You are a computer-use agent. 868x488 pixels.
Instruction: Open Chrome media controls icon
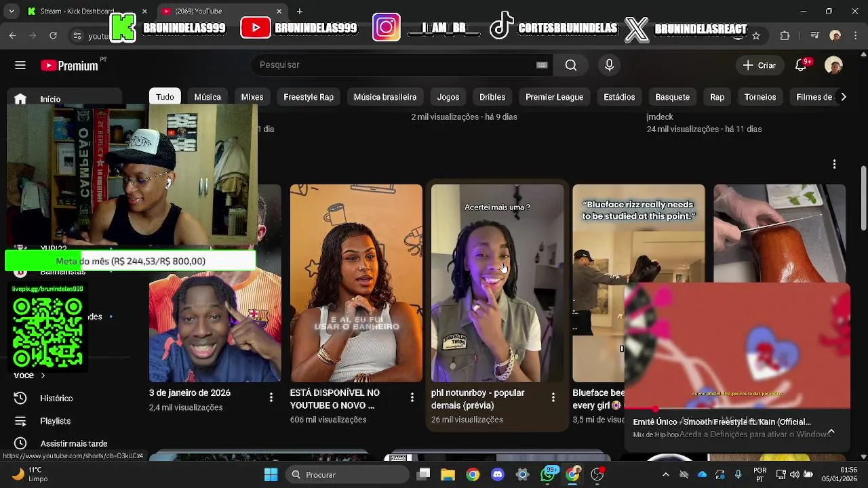pyautogui.click(x=816, y=35)
